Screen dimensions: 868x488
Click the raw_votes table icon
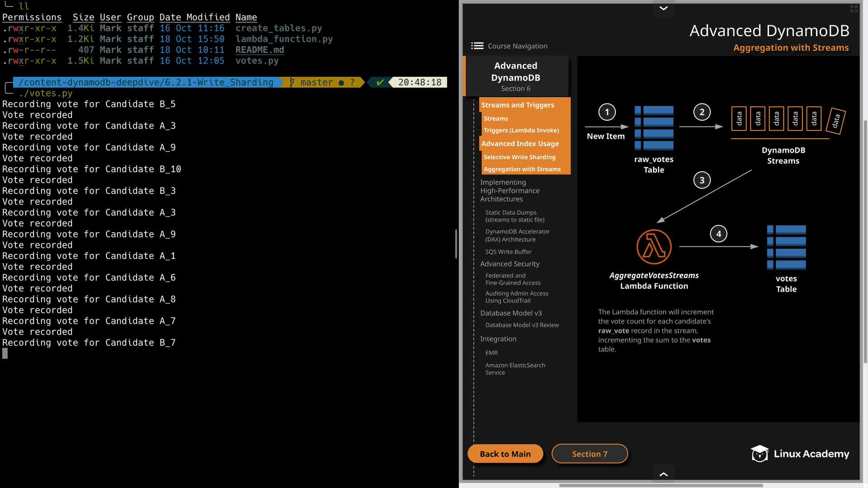(x=654, y=128)
